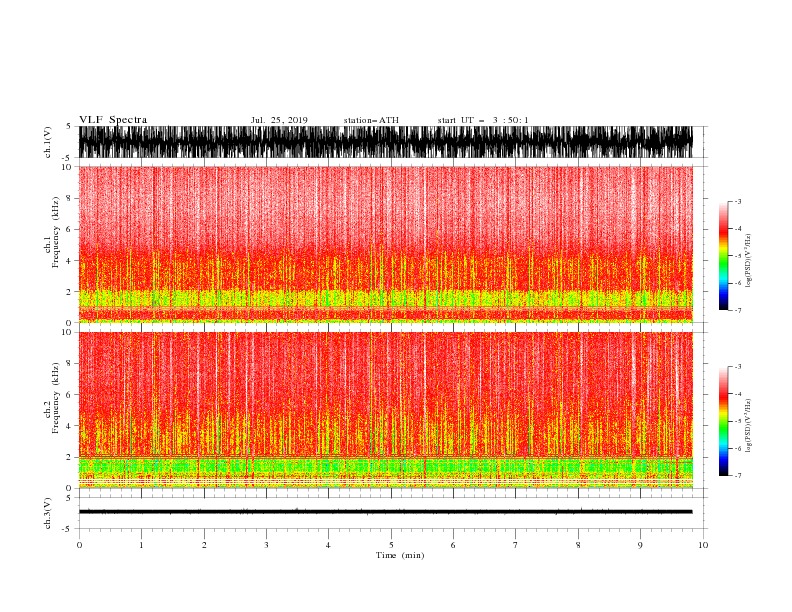
Task: Click the "Time (min)" axis label
Action: click(400, 555)
